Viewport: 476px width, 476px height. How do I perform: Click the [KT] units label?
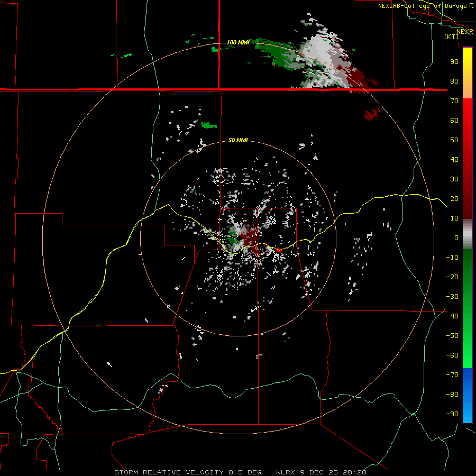coord(451,36)
